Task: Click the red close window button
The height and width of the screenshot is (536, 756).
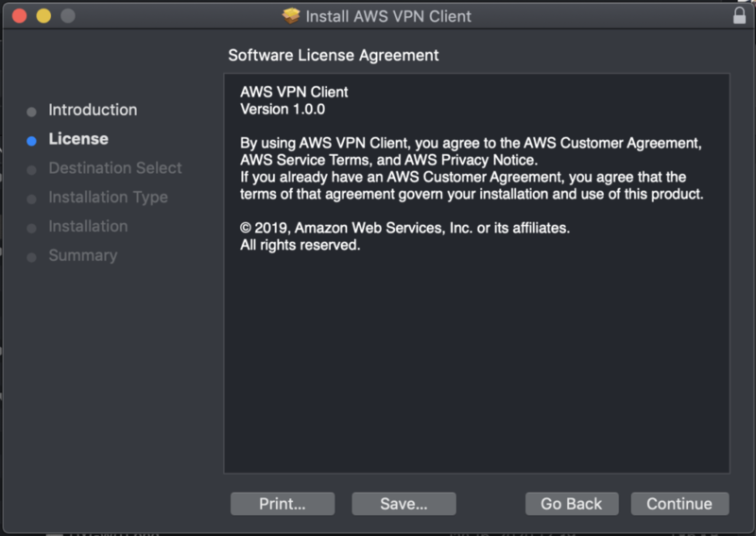Action: click(x=20, y=16)
